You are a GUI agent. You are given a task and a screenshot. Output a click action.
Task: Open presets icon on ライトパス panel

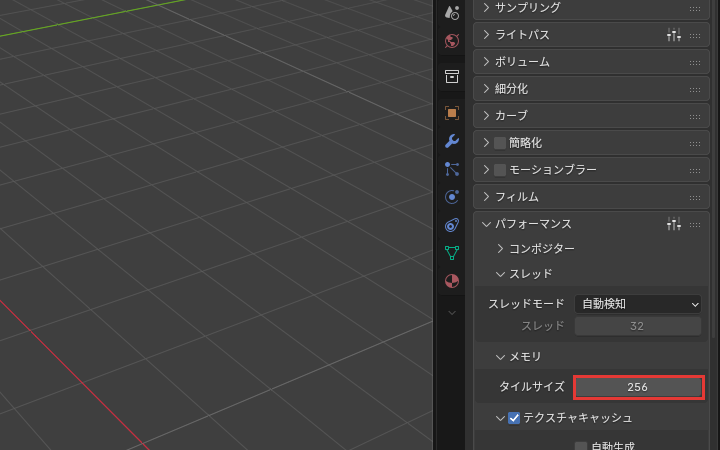coord(674,34)
